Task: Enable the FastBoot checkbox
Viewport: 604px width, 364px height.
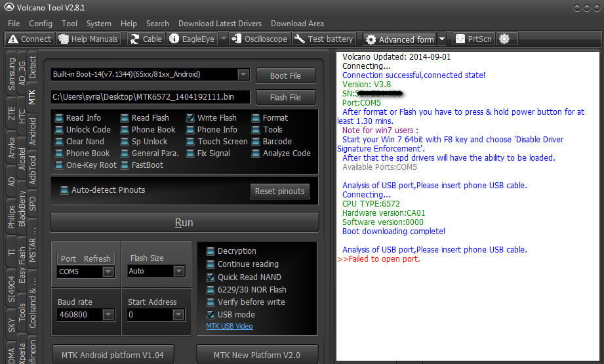Action: 125,165
